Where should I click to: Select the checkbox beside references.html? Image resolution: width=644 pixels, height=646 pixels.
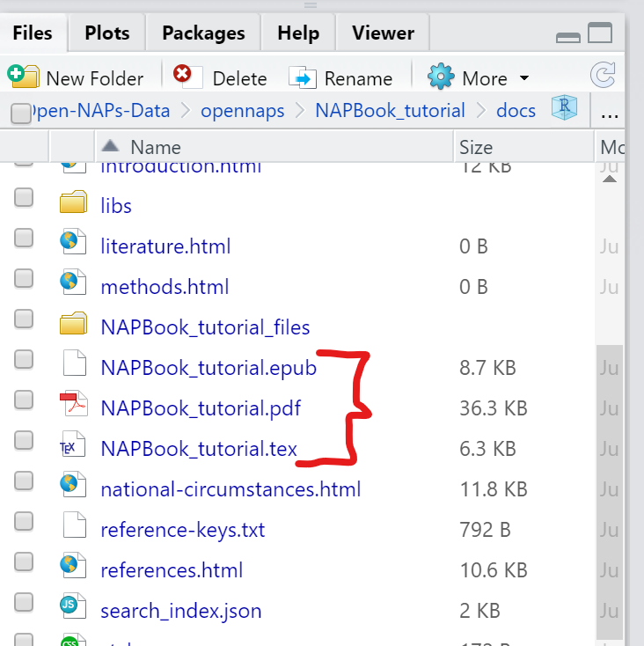[24, 562]
